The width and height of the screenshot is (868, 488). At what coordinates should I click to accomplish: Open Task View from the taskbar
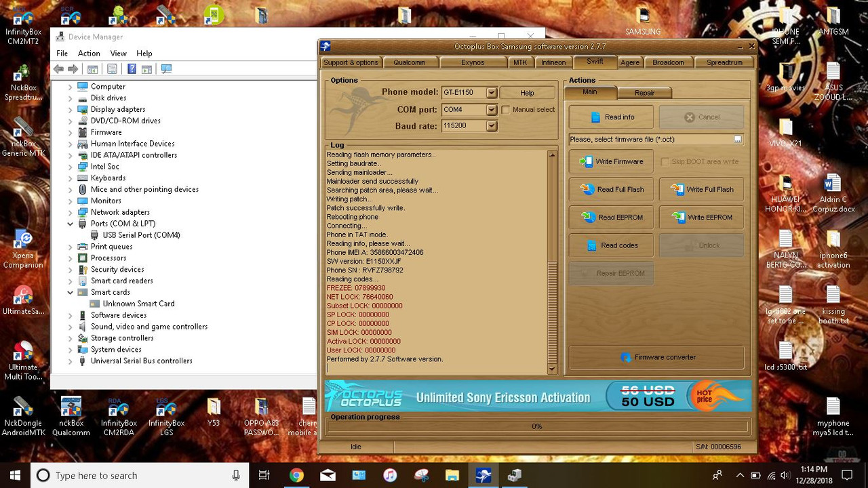click(264, 475)
